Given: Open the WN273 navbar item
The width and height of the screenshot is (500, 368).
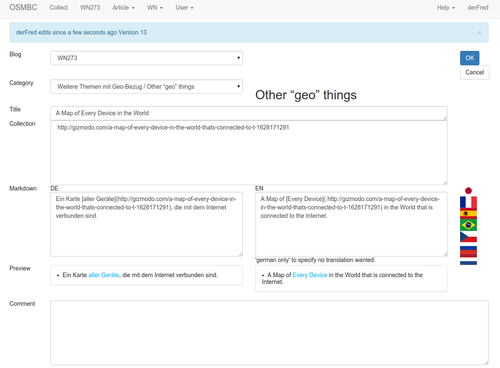Looking at the screenshot, I should coord(90,8).
